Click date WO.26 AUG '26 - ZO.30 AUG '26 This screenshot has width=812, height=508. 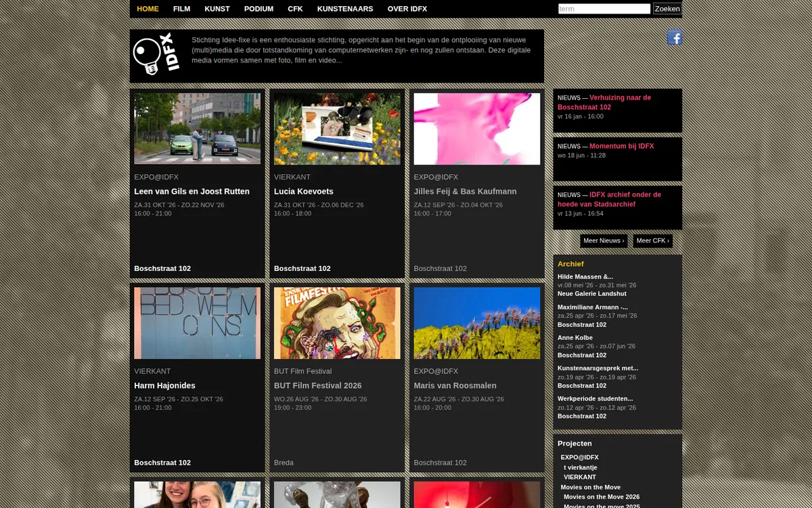click(320, 399)
